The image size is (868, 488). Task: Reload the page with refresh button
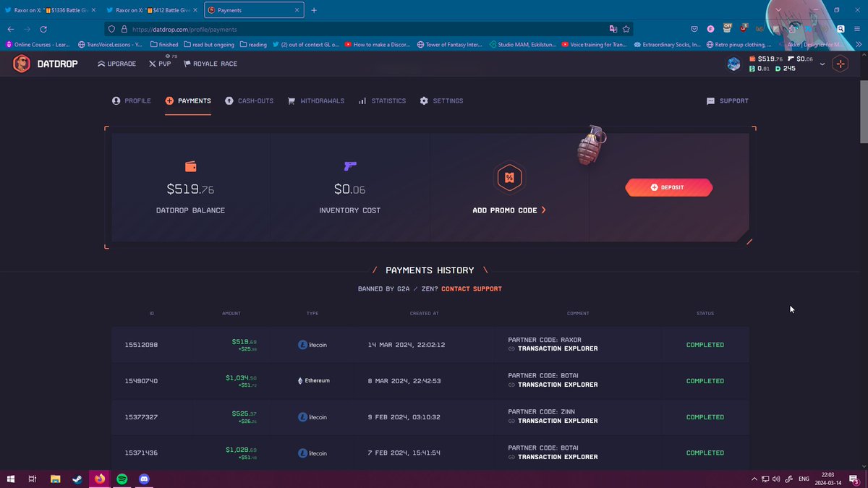[43, 29]
